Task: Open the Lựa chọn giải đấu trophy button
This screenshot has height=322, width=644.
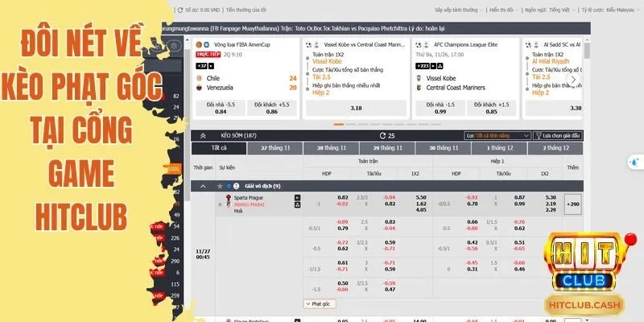Action: [558, 135]
